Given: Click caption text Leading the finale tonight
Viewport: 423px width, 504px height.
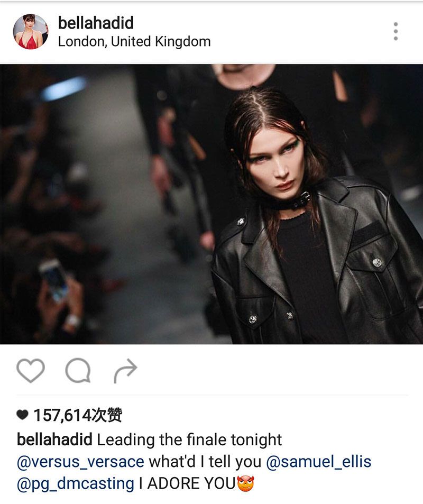Looking at the screenshot, I should (189, 439).
